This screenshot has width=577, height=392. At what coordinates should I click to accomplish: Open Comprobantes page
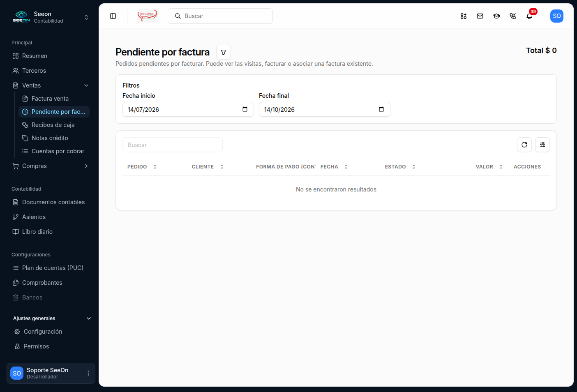click(51, 283)
